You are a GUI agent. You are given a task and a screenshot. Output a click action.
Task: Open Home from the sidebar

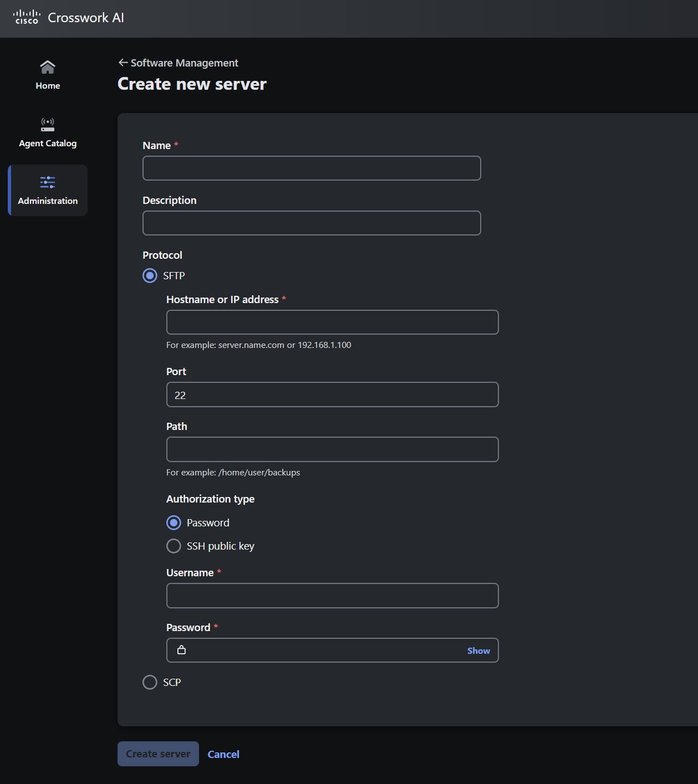48,75
